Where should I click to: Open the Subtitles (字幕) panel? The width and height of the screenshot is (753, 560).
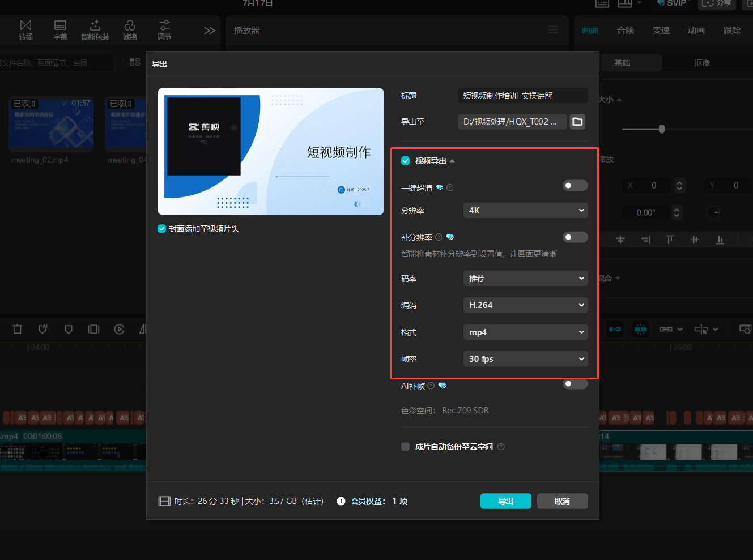coord(60,30)
